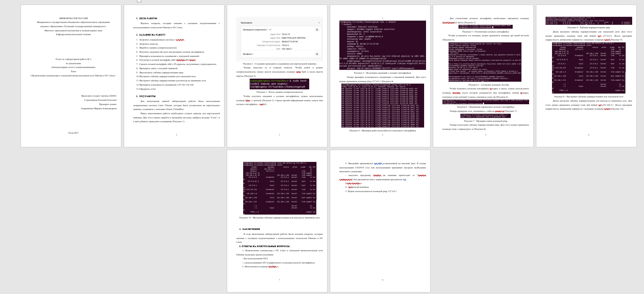Viewport: 644px width, 294px height.
Task: Select the sudo bash terminal screenshot
Action: pyautogui.click(x=279, y=84)
